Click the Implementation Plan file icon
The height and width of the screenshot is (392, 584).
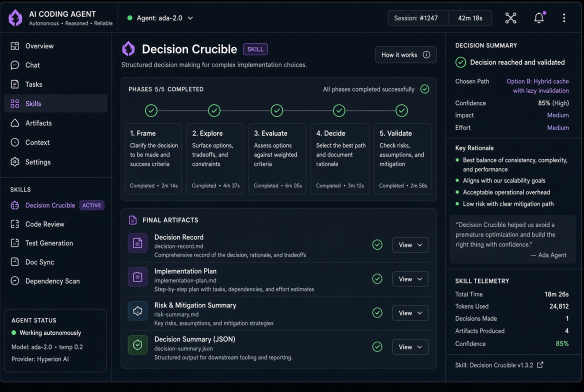pos(138,277)
